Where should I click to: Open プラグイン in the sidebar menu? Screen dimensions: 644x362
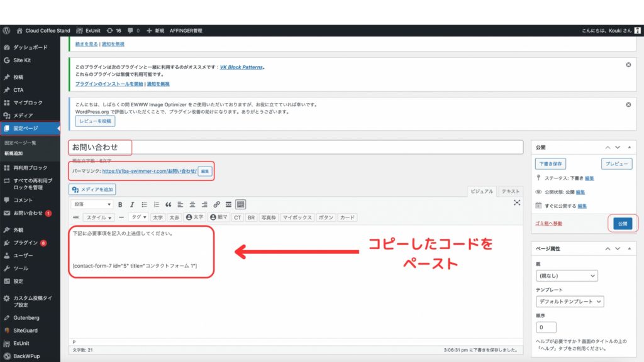[x=26, y=243]
